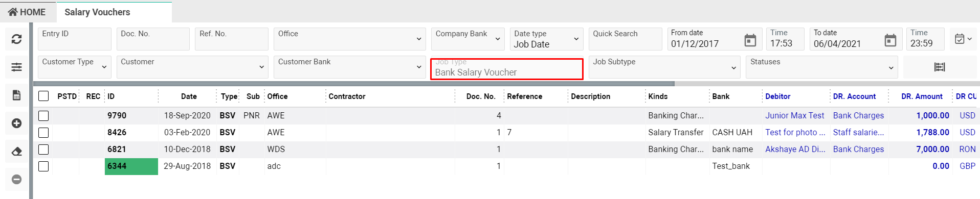
Task: Toggle the select-all checkbox in table header
Action: click(x=43, y=96)
